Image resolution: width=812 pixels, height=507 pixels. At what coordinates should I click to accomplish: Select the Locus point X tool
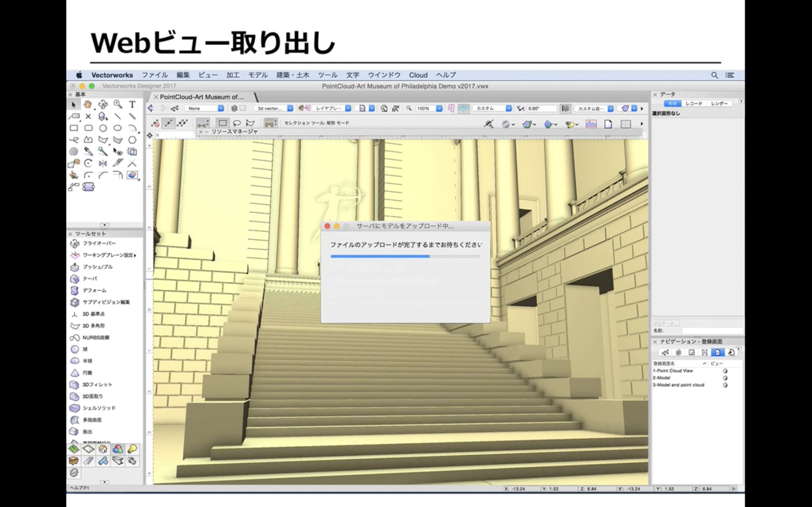pos(88,116)
